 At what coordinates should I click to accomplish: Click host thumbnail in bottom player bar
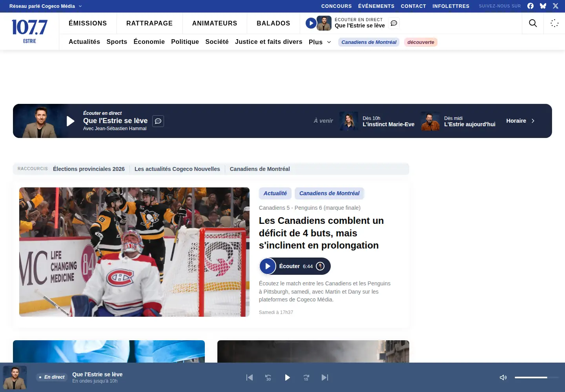pyautogui.click(x=15, y=377)
